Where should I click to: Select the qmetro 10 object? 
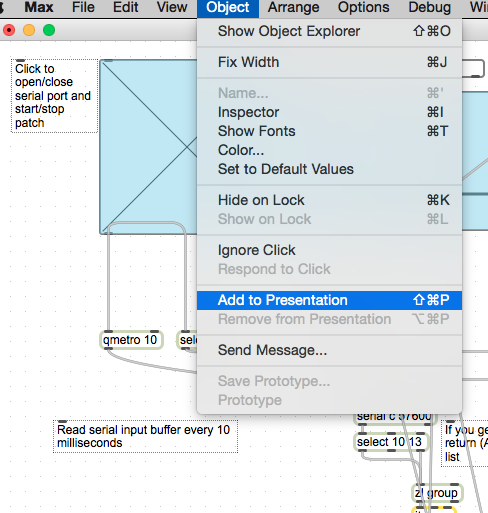coord(131,340)
